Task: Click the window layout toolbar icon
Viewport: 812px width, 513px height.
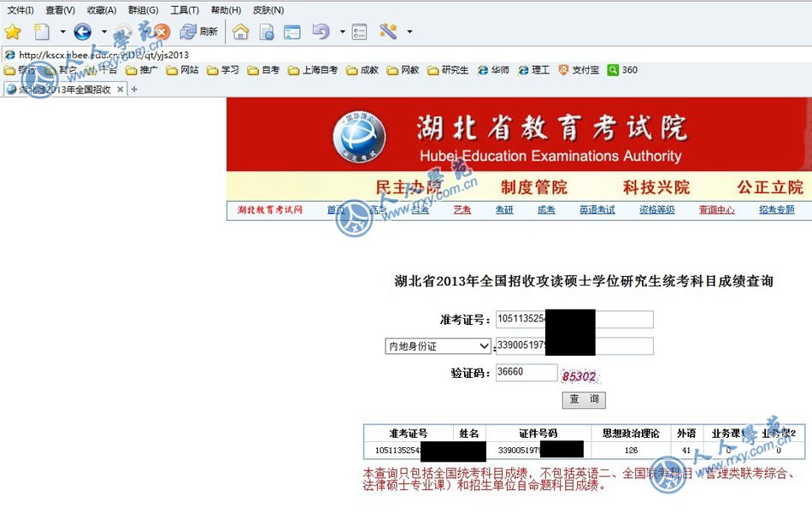Action: (x=292, y=32)
